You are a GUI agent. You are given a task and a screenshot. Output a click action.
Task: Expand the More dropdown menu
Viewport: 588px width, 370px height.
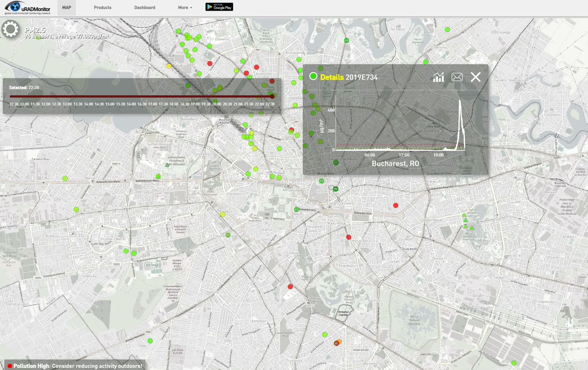(185, 7)
